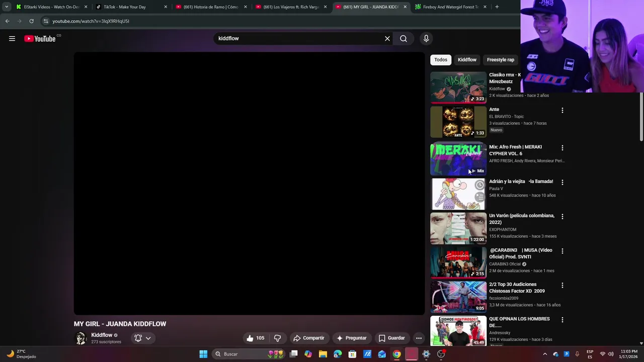Open Microsoft Copilot from the taskbar
Viewport: 644px width, 362px height.
pyautogui.click(x=308, y=354)
